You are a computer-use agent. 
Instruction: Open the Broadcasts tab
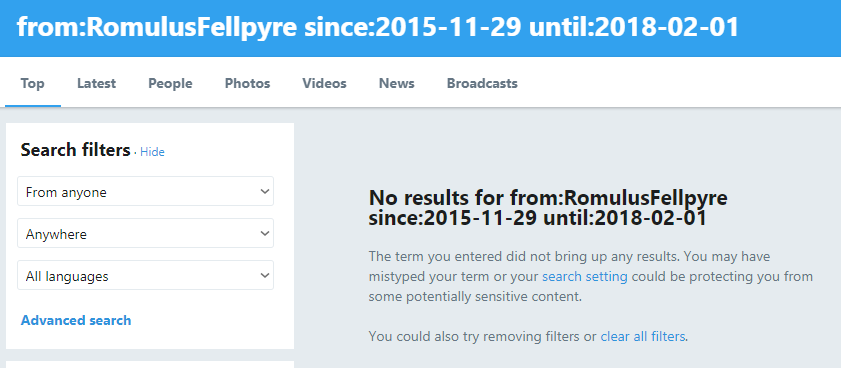coord(482,84)
